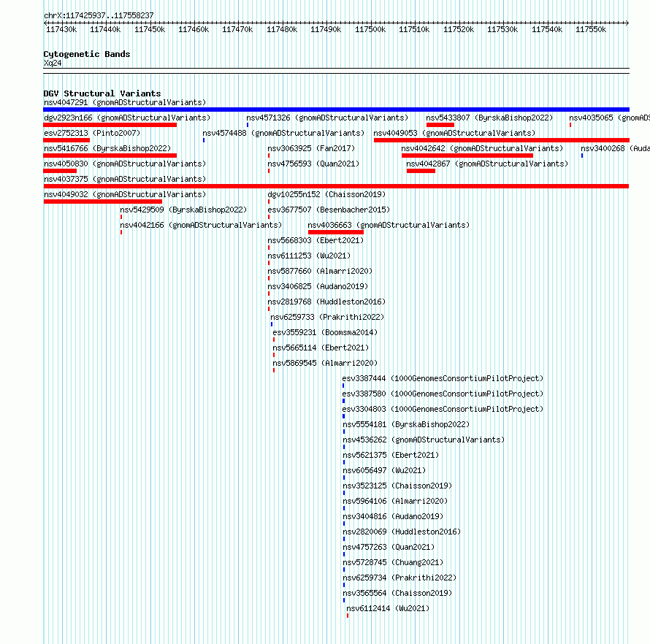Select the red nsv4036663 variant bar
Viewport: 650px width, 644px height.
tap(336, 232)
